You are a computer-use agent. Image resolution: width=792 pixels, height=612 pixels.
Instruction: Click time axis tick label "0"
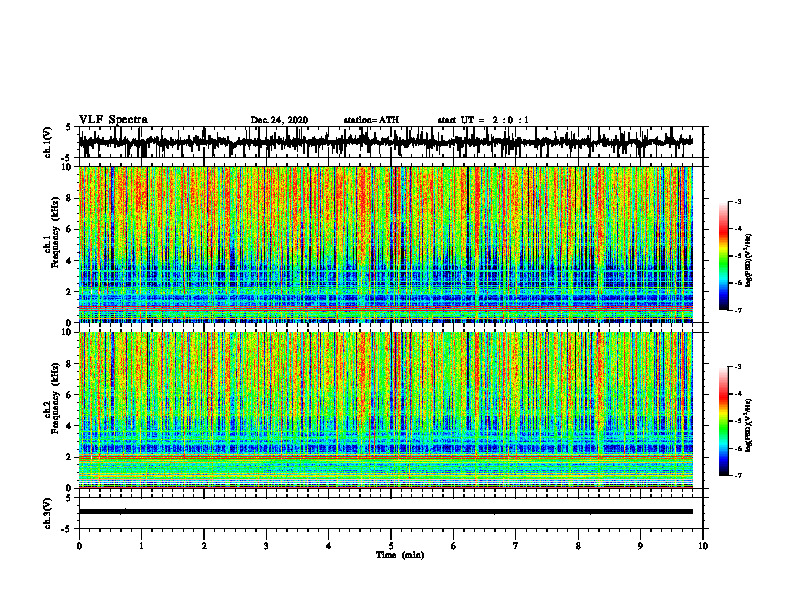[x=79, y=546]
